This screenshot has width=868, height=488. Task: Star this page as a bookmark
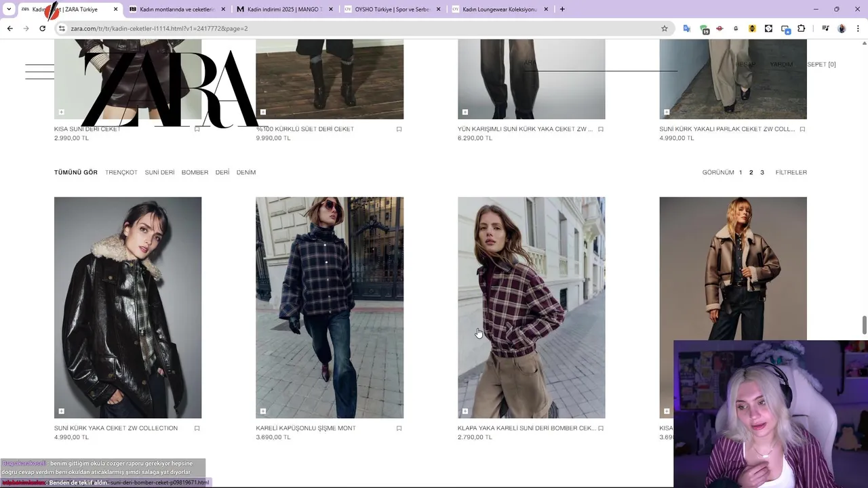click(x=665, y=28)
